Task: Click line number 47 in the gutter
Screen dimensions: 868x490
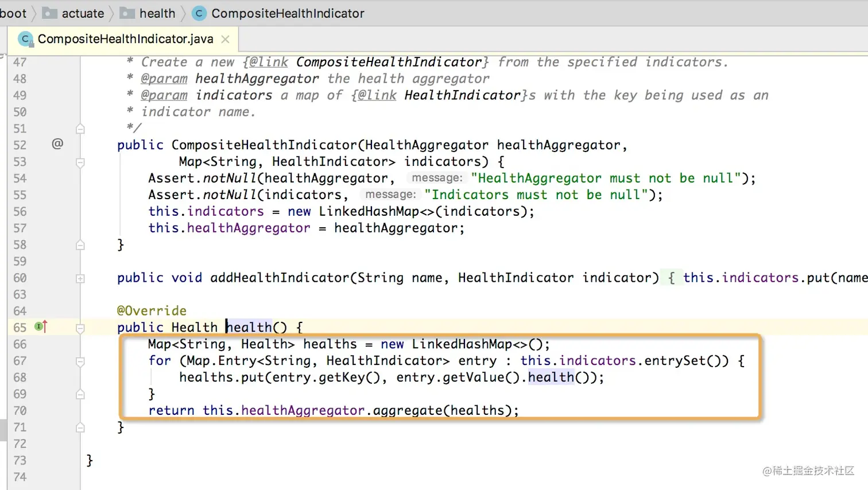Action: (x=20, y=62)
